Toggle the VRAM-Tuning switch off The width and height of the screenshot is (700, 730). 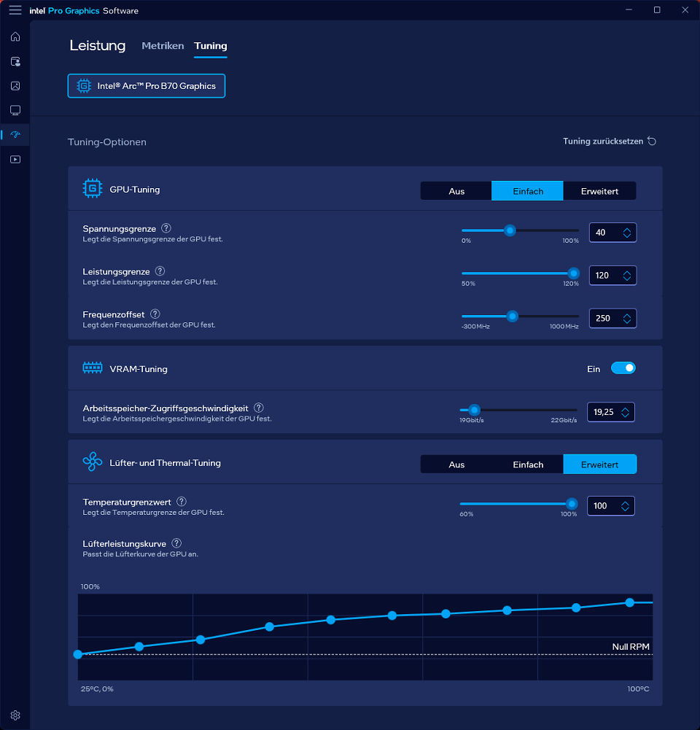(623, 368)
